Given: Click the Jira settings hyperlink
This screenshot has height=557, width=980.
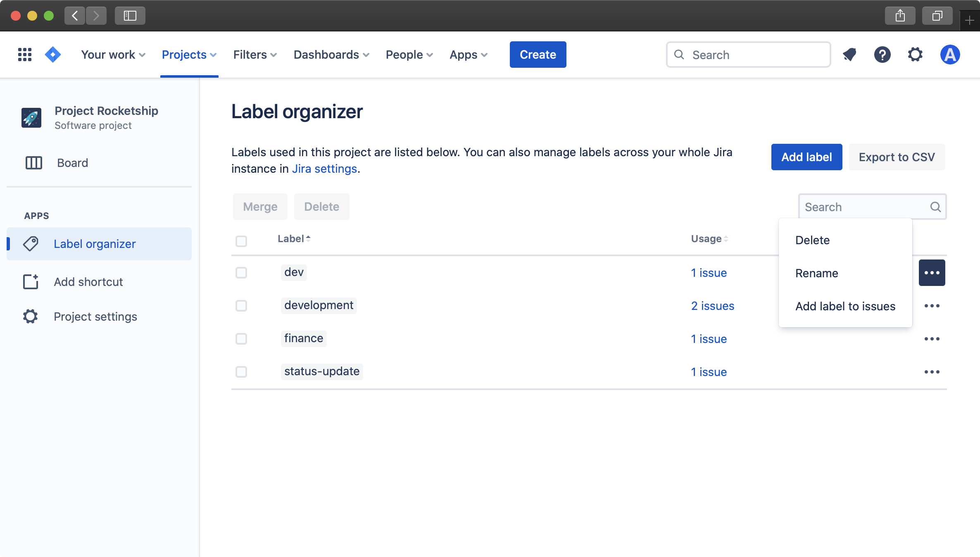Looking at the screenshot, I should tap(324, 168).
